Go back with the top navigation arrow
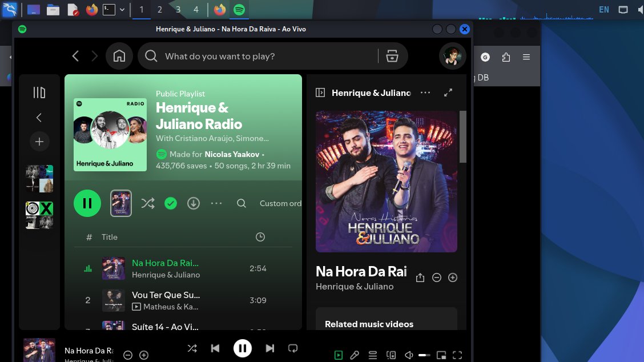This screenshot has width=644, height=362. tap(75, 56)
